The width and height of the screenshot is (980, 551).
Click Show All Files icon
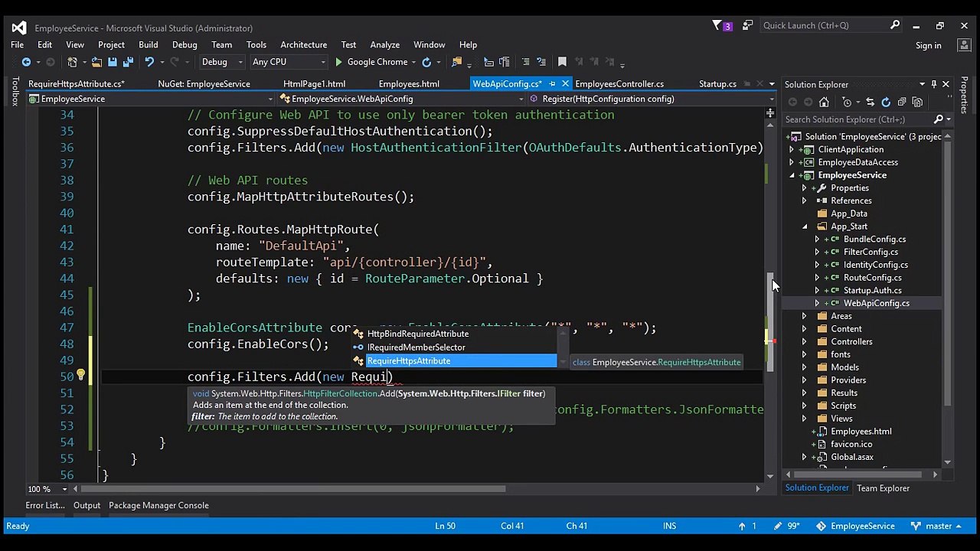point(917,102)
